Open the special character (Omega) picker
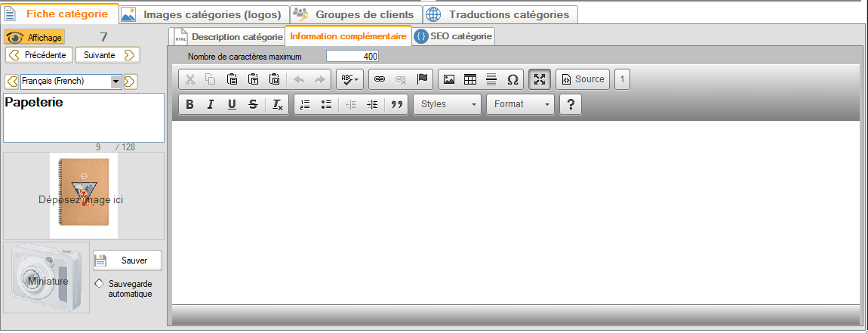868x333 pixels. 512,79
